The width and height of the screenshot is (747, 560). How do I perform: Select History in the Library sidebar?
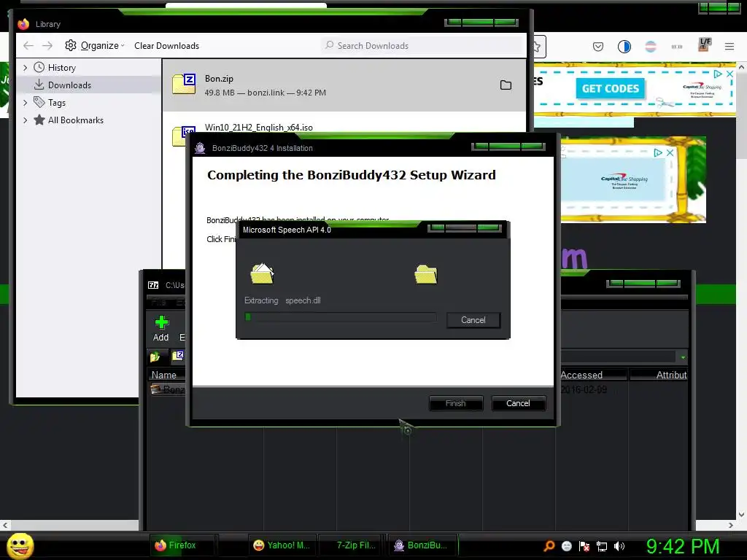coord(62,68)
